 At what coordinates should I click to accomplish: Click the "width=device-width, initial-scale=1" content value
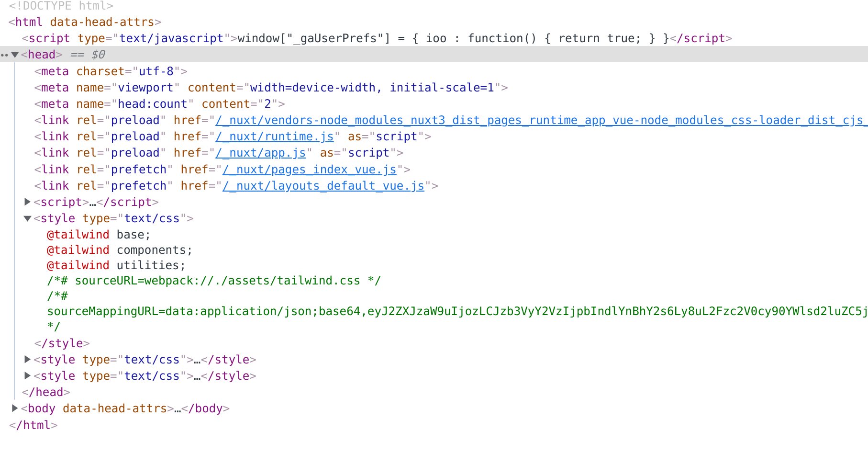click(372, 88)
